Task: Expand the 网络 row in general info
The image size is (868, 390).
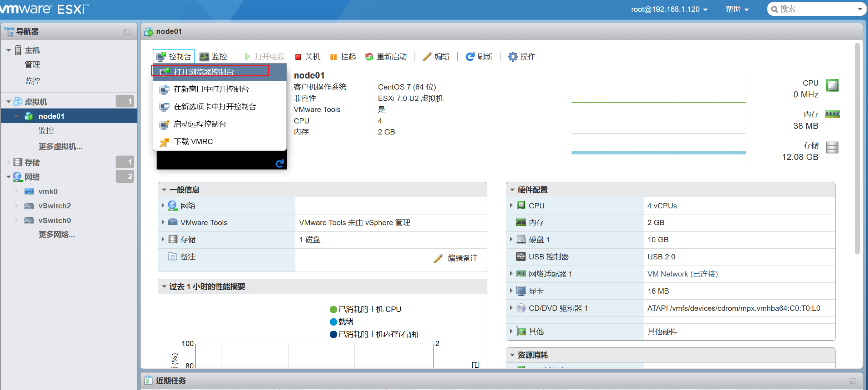Action: click(x=163, y=206)
